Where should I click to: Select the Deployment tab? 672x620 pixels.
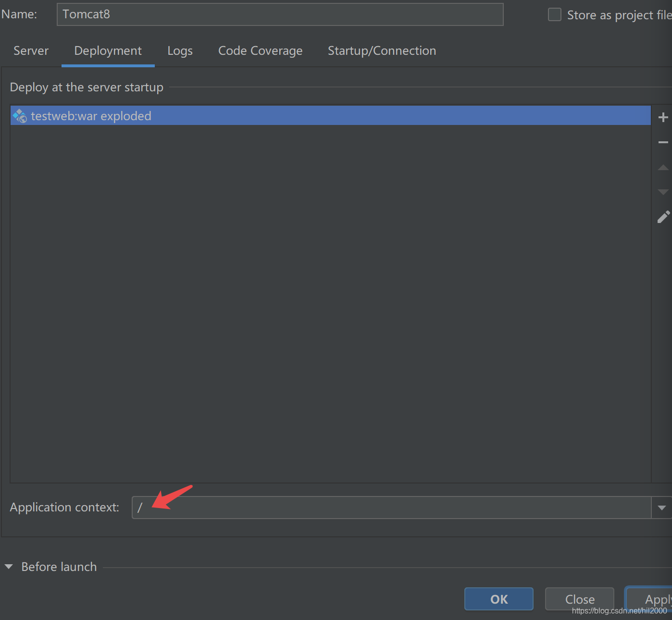pyautogui.click(x=108, y=50)
